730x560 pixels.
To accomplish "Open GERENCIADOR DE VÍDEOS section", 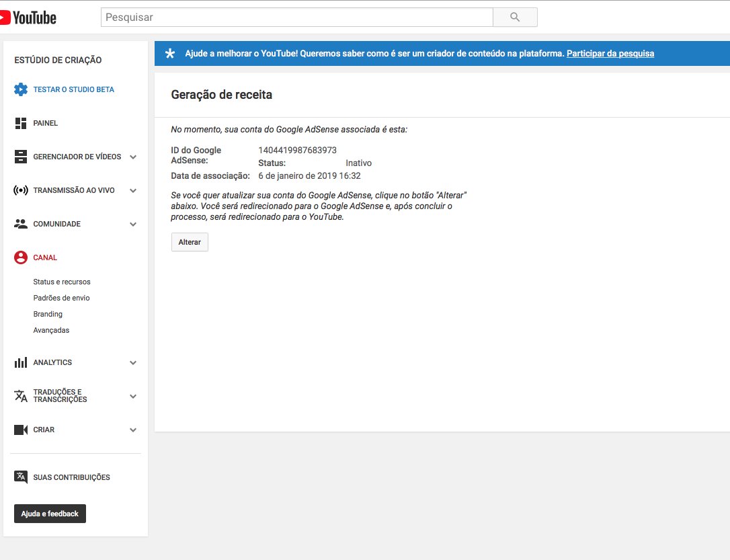I will (x=77, y=157).
